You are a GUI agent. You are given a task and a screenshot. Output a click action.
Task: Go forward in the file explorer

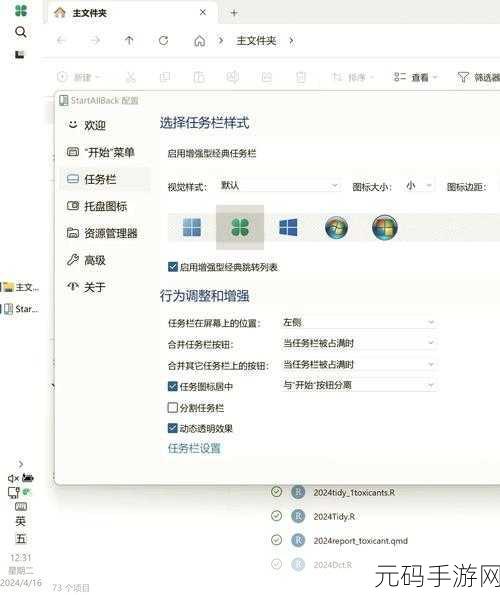(x=95, y=40)
